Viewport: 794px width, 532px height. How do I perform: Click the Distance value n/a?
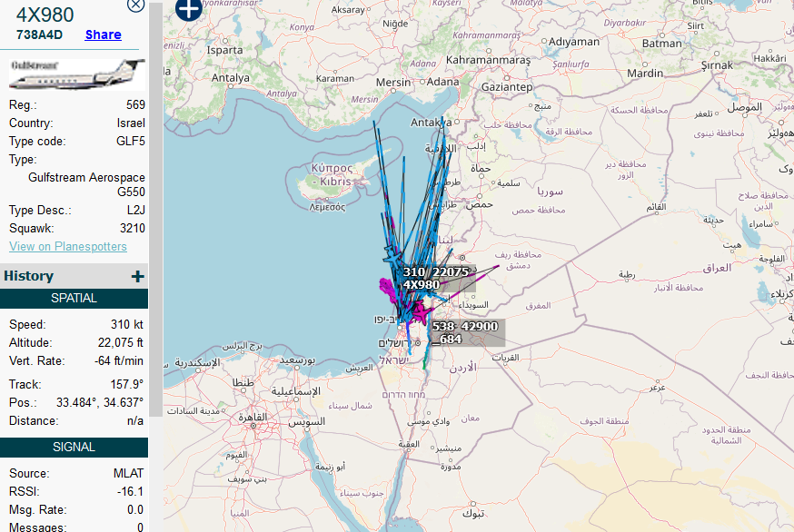[x=135, y=420]
